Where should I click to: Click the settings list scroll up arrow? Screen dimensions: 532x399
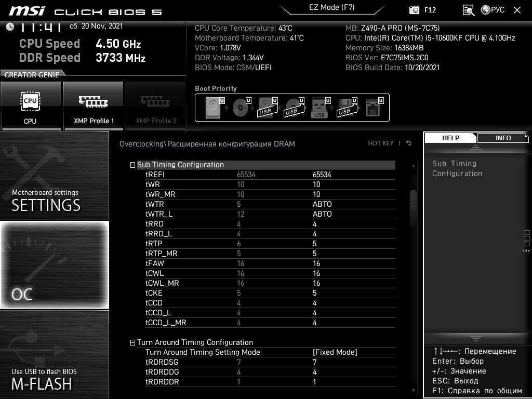click(x=413, y=166)
